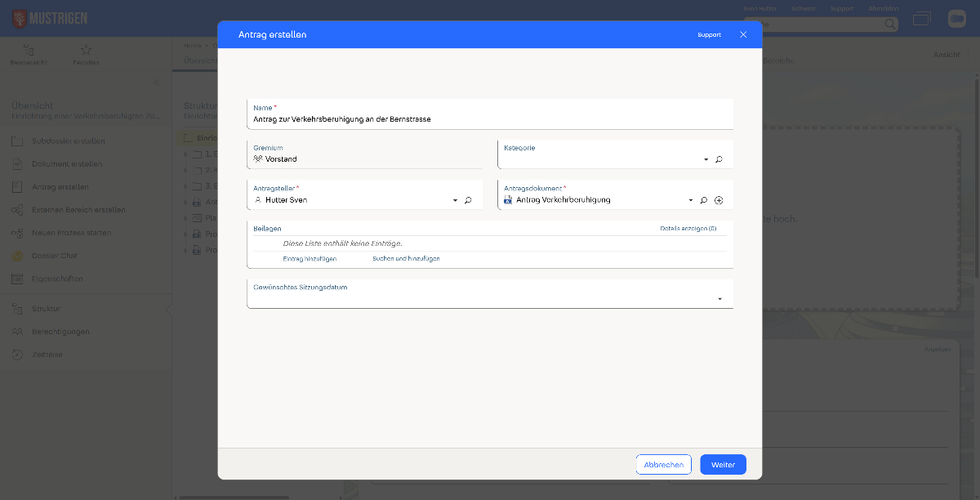Expand the Antragsteller dropdown list
The image size is (980, 500).
tap(455, 200)
